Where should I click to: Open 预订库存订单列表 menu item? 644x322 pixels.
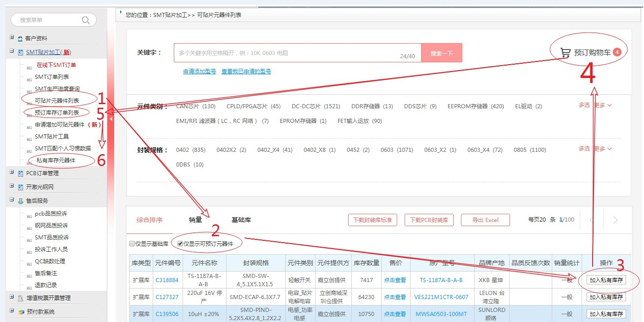pos(57,113)
